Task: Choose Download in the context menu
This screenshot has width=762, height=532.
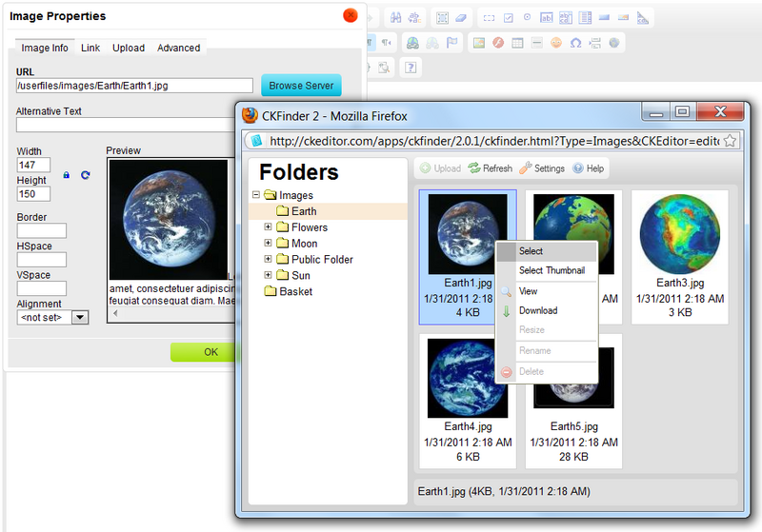Action: (x=547, y=310)
